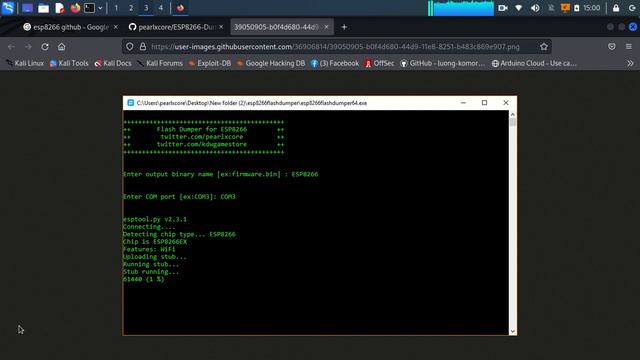The width and height of the screenshot is (640, 360).
Task: Go forward with the browser forward arrow
Action: (28, 47)
